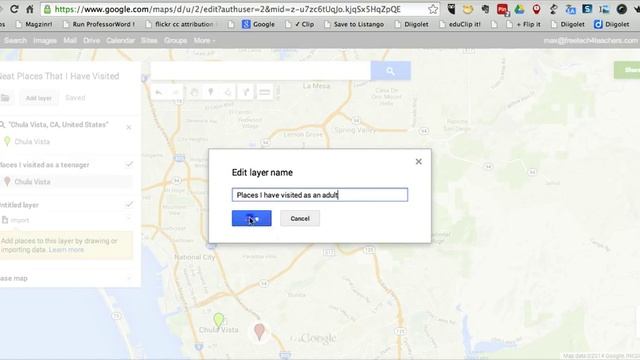The height and width of the screenshot is (360, 640).
Task: Click Cancel in Edit layer name dialog
Action: 300,218
